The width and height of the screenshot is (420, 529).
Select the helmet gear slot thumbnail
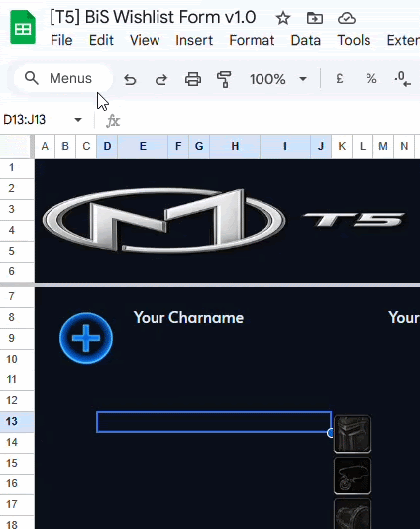point(353,434)
